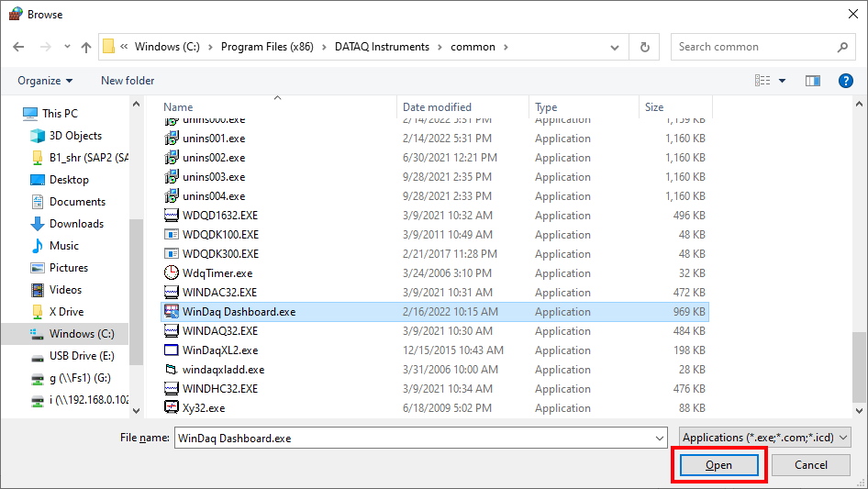Image resolution: width=868 pixels, height=489 pixels.
Task: Select X Drive in sidebar
Action: [57, 312]
